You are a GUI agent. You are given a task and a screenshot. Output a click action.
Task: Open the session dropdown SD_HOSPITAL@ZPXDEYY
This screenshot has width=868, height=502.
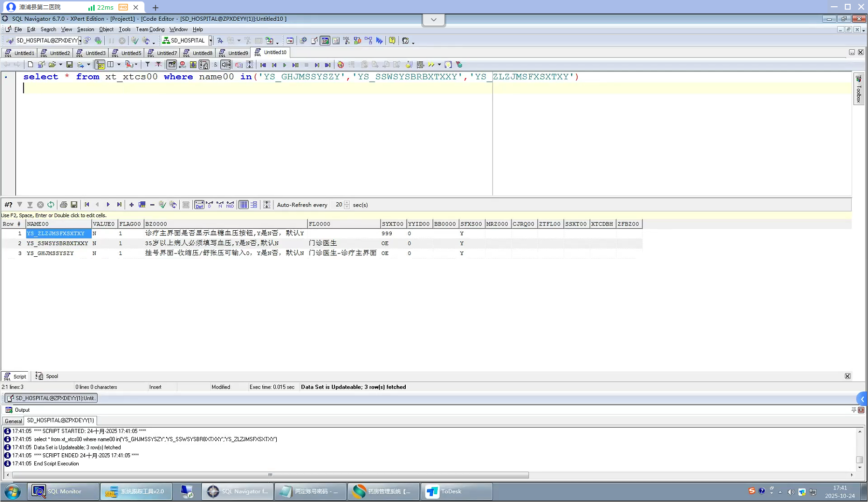click(x=80, y=41)
